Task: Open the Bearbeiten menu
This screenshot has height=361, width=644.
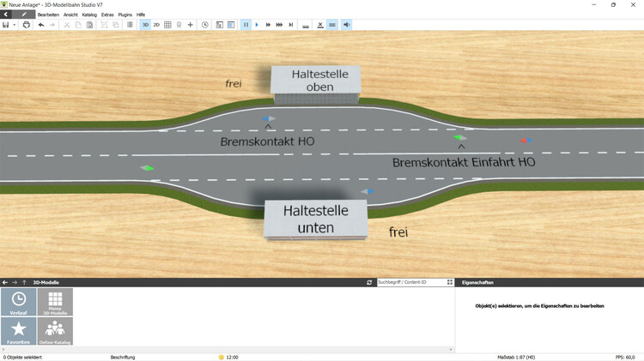Action: 49,15
